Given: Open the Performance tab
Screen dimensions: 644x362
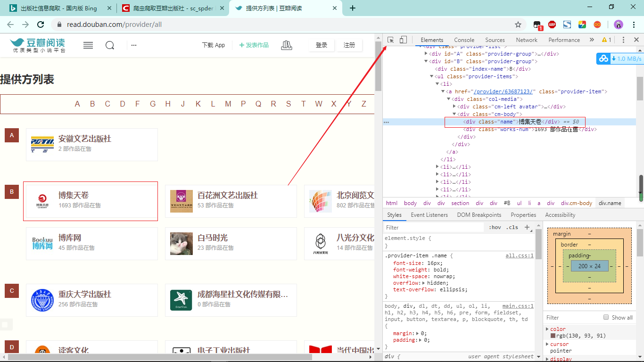Looking at the screenshot, I should (564, 40).
